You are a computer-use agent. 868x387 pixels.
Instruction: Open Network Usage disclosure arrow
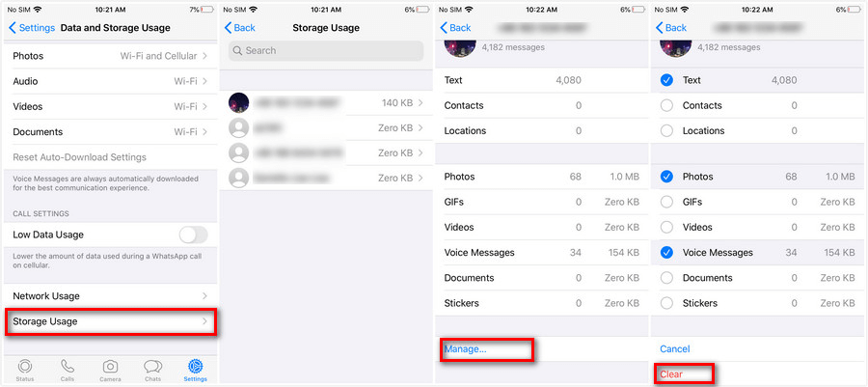point(204,296)
